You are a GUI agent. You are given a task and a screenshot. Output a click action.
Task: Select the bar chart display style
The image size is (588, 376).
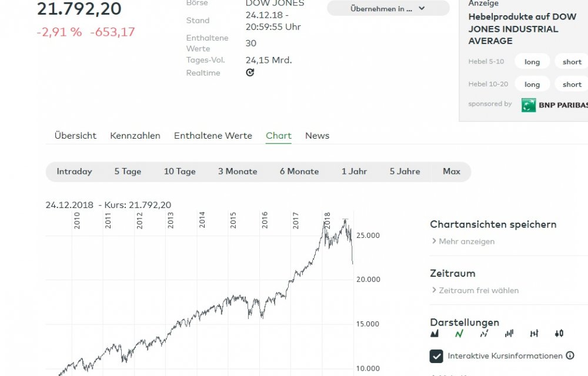(509, 333)
